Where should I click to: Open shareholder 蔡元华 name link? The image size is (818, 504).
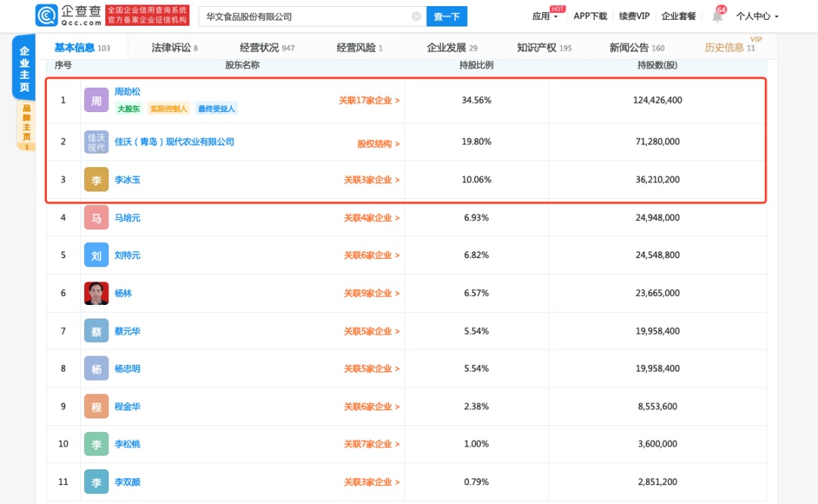pos(127,331)
